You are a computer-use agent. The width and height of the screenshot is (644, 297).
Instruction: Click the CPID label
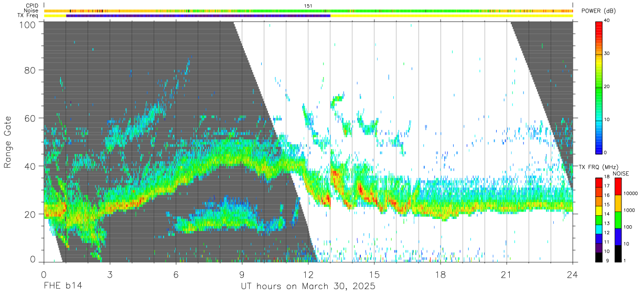(x=32, y=5)
